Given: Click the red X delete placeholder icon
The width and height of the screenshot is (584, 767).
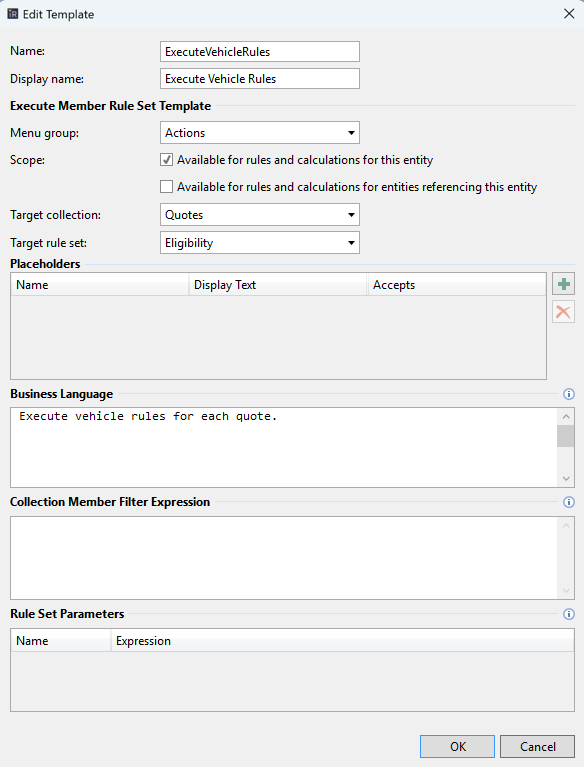Looking at the screenshot, I should pos(563,312).
